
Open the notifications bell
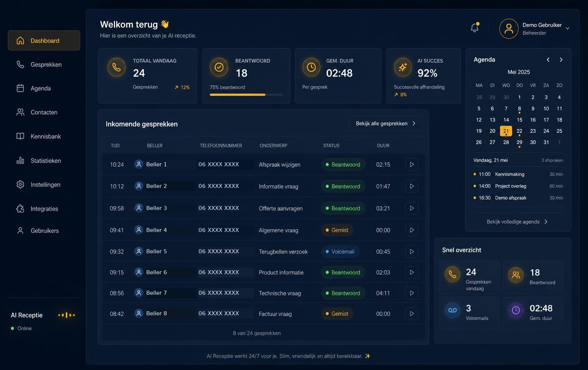474,28
